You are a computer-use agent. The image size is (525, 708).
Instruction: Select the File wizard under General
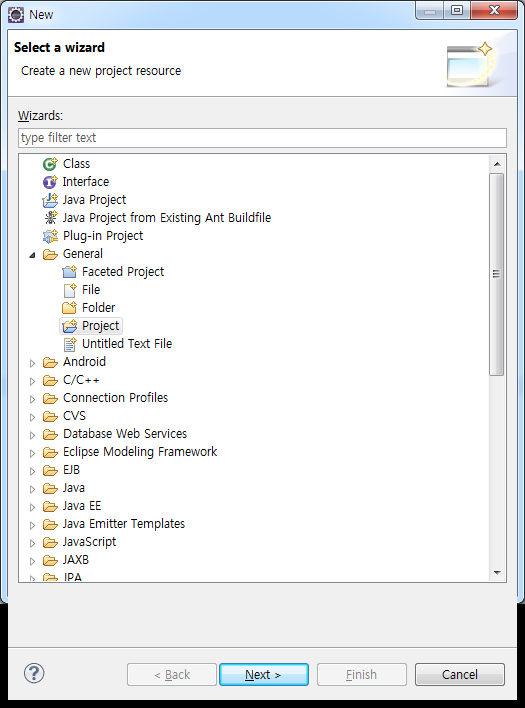click(x=91, y=290)
